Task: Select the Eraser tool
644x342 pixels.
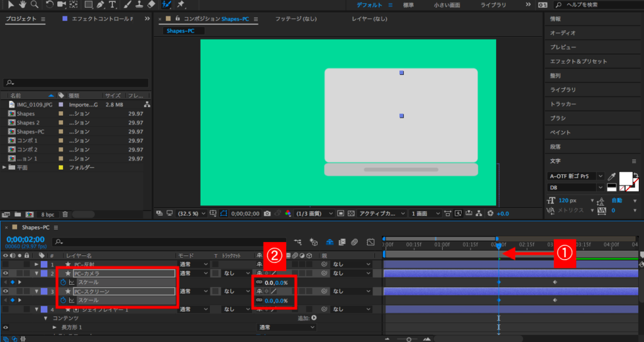Action: 150,4
